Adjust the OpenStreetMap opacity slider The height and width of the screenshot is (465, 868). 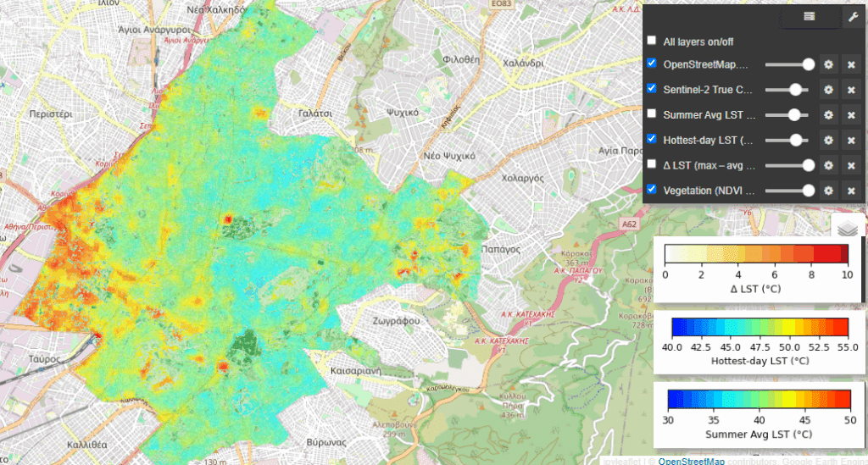[789, 64]
